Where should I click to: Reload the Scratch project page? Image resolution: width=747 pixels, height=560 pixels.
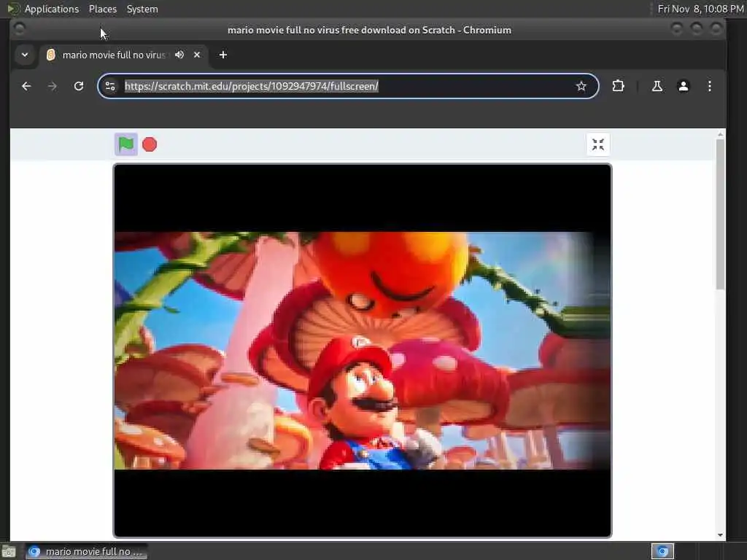79,86
